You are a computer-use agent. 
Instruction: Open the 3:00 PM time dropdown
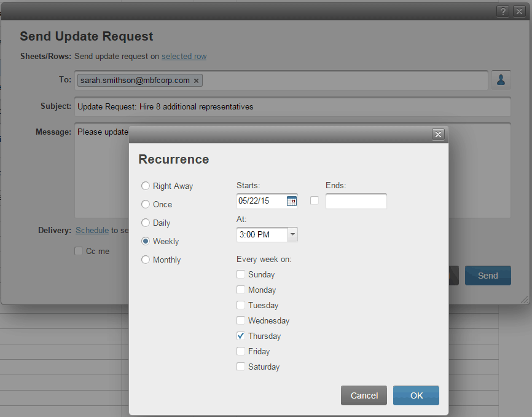(292, 234)
